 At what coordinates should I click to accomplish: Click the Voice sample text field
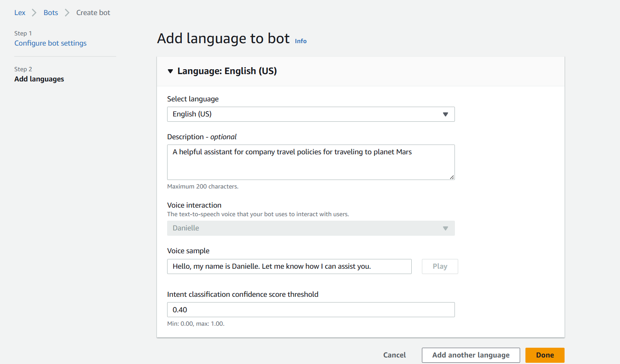pyautogui.click(x=289, y=266)
